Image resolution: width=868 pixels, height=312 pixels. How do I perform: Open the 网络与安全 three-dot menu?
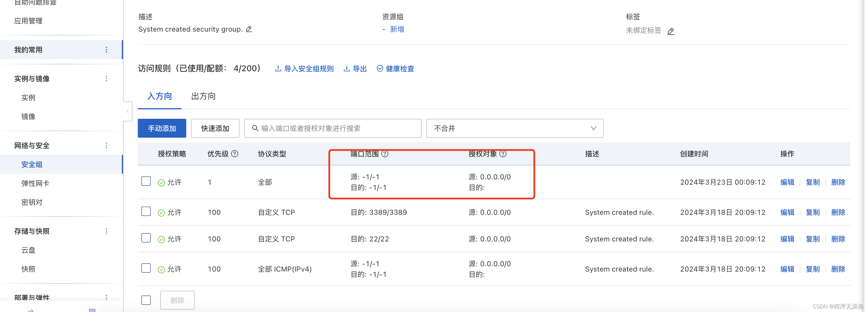click(106, 145)
